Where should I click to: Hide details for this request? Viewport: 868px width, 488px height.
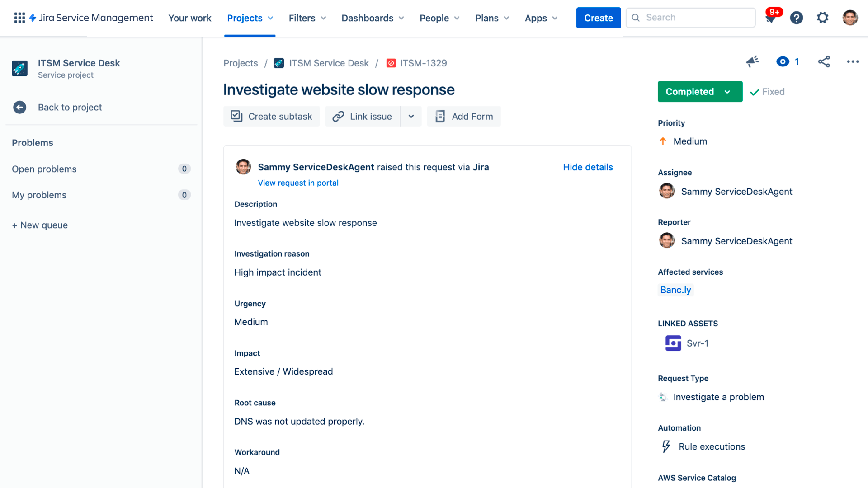(x=588, y=167)
